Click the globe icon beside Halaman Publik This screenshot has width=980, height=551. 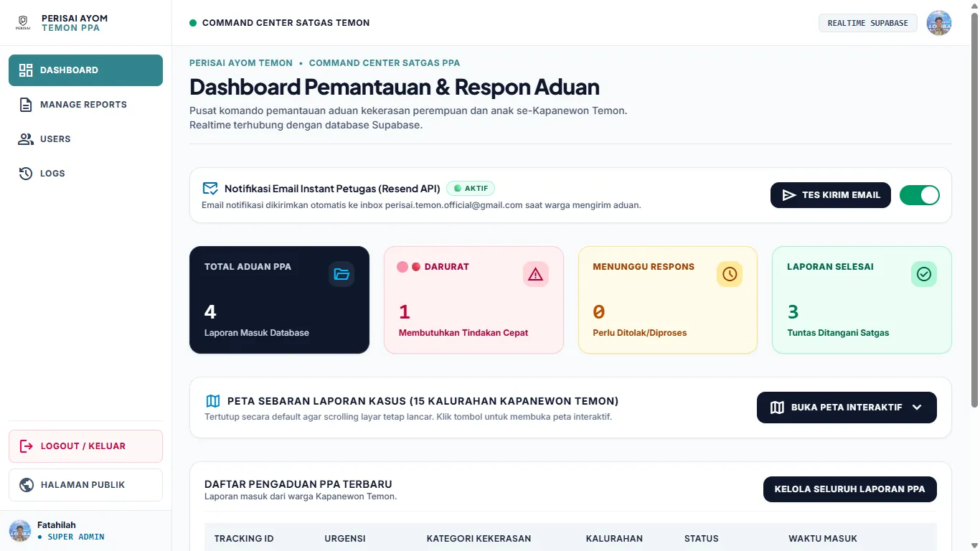[x=27, y=485]
